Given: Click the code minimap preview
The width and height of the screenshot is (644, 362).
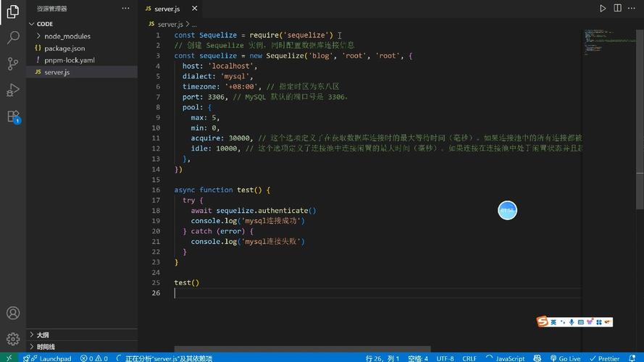Looking at the screenshot, I should [611, 42].
